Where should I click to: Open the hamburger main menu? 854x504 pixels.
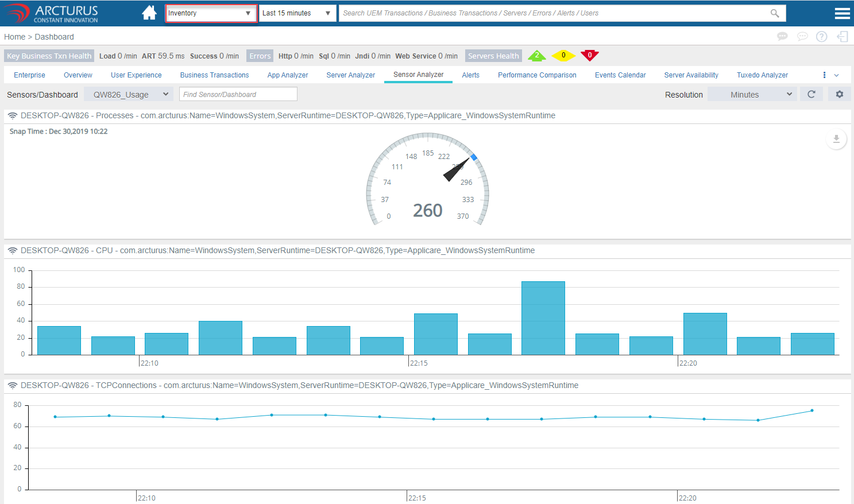pyautogui.click(x=842, y=13)
